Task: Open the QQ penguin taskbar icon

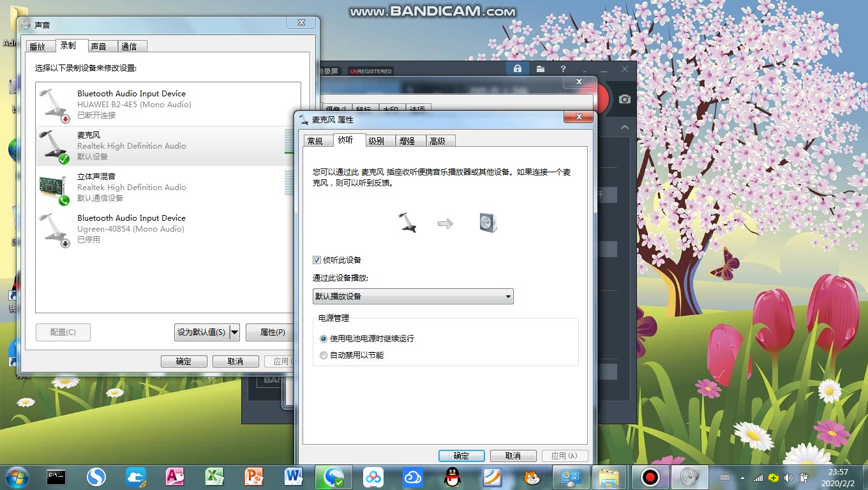Action: click(x=452, y=477)
